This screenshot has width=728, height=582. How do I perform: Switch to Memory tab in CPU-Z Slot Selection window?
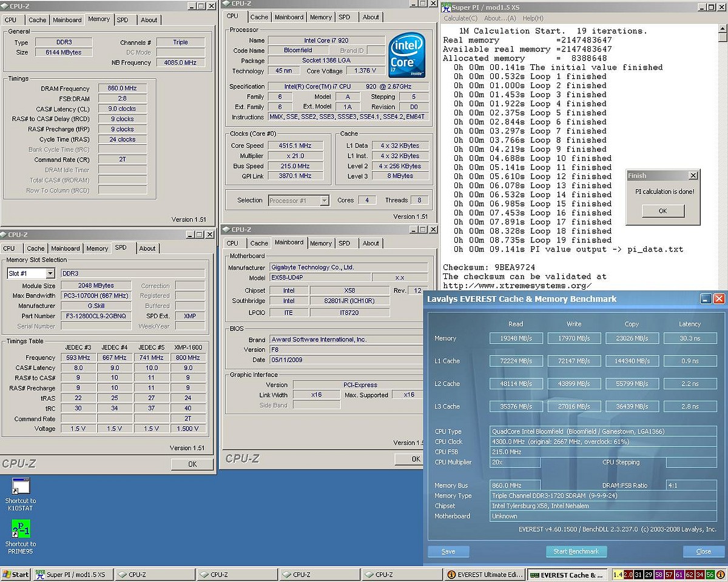pos(97,249)
